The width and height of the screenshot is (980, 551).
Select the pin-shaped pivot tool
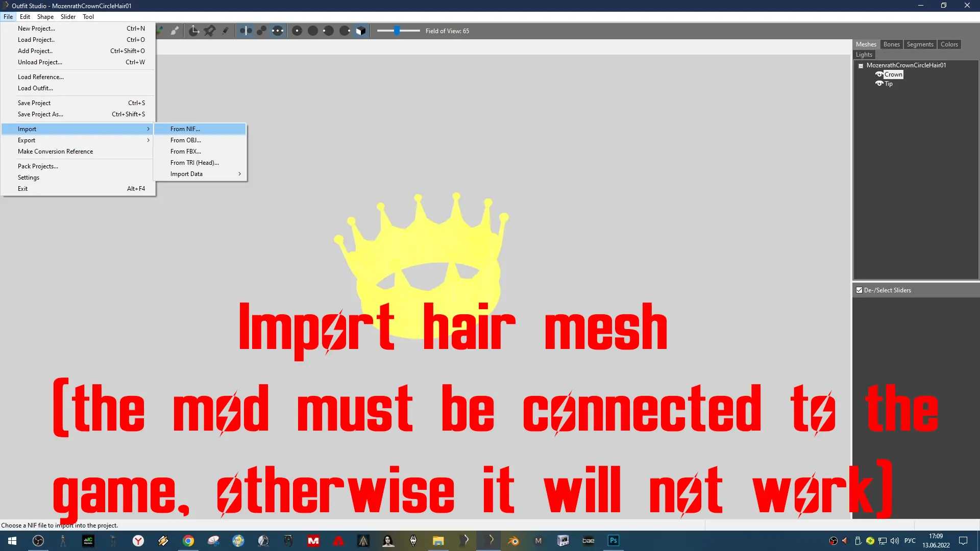[209, 31]
